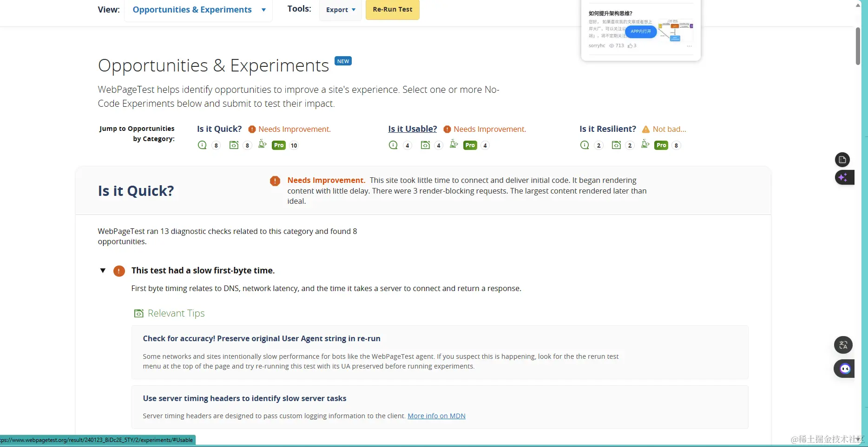This screenshot has width=868, height=447.
Task: Open the Export tools dropdown
Action: pyautogui.click(x=341, y=10)
